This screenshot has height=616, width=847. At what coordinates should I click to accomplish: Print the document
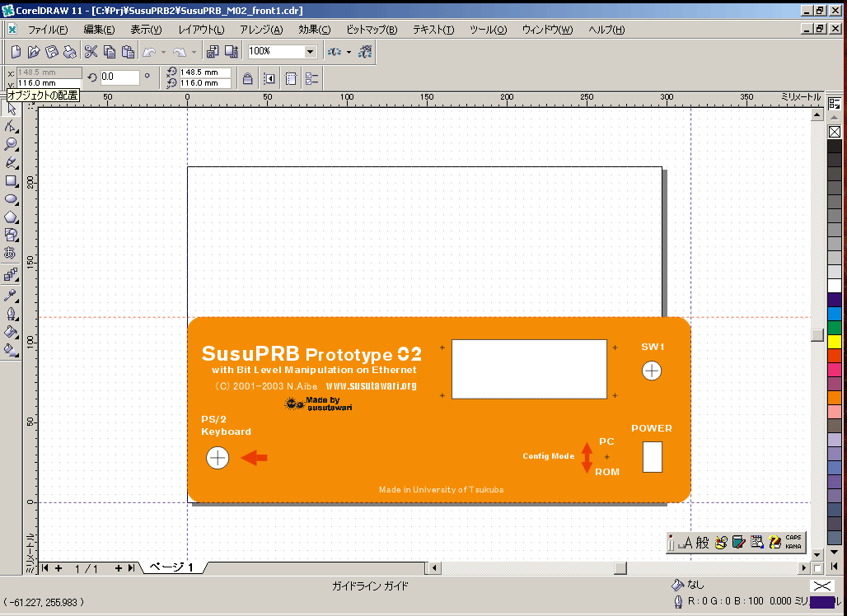click(70, 52)
